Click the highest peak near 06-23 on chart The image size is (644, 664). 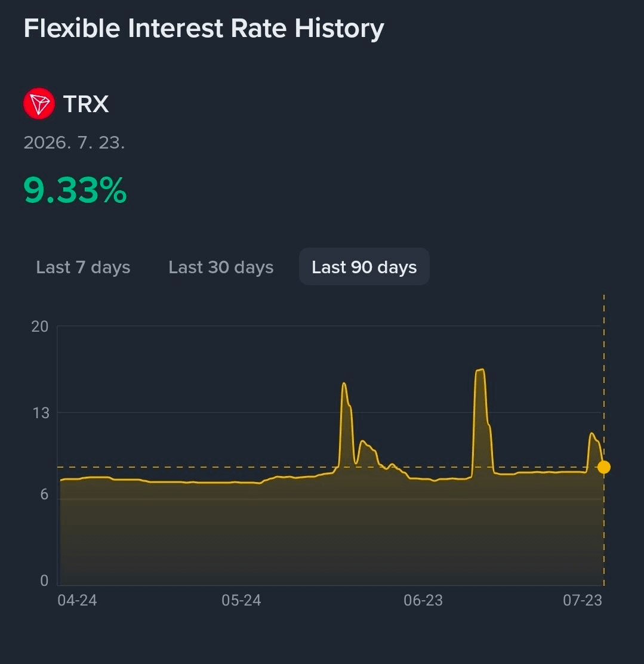coord(480,370)
